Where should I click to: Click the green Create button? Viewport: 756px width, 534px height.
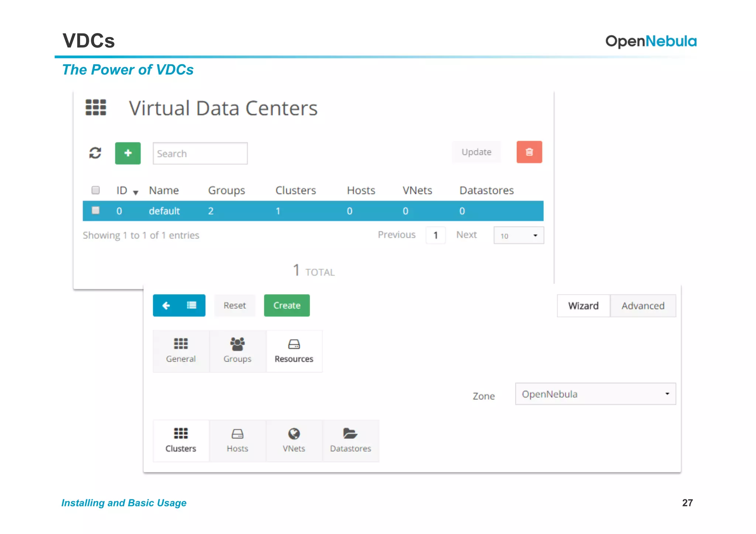tap(287, 306)
